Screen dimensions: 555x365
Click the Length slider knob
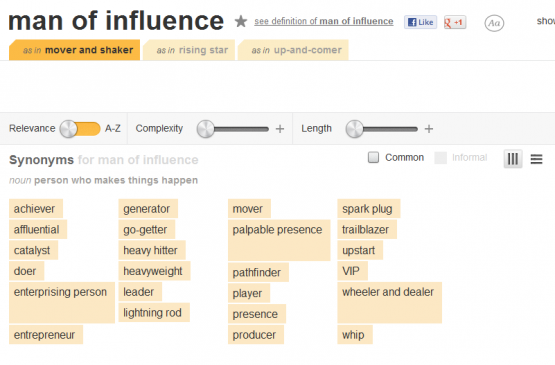pos(354,129)
